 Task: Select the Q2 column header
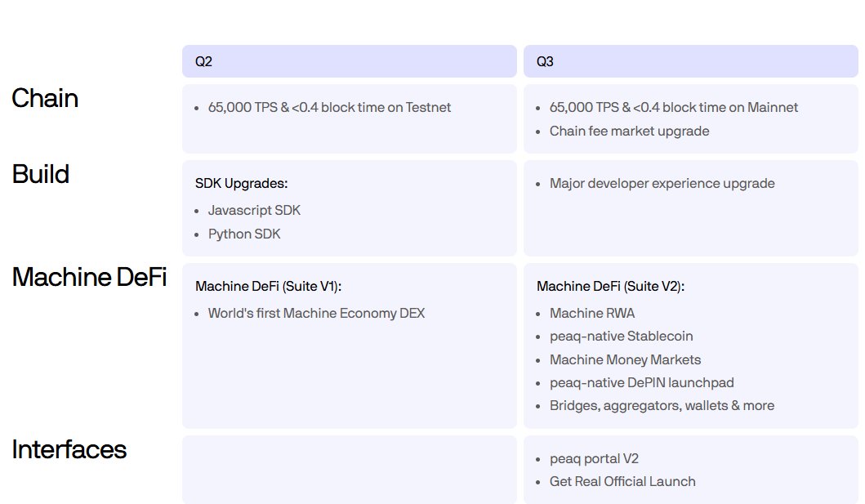coord(350,61)
